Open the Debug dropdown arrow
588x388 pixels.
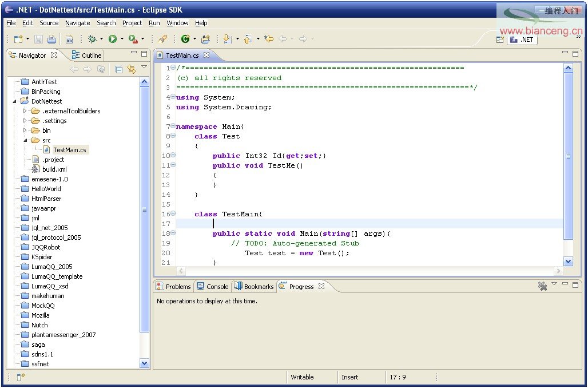(101, 39)
